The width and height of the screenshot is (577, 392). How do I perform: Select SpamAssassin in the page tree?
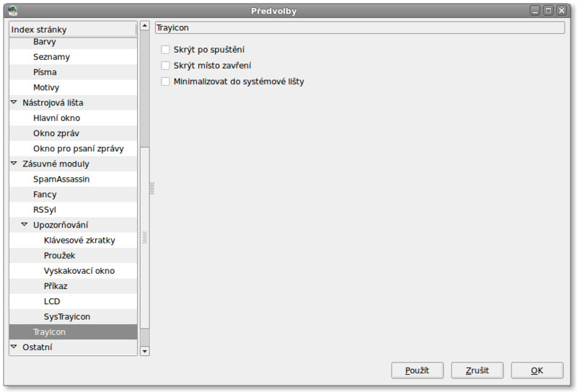(61, 179)
